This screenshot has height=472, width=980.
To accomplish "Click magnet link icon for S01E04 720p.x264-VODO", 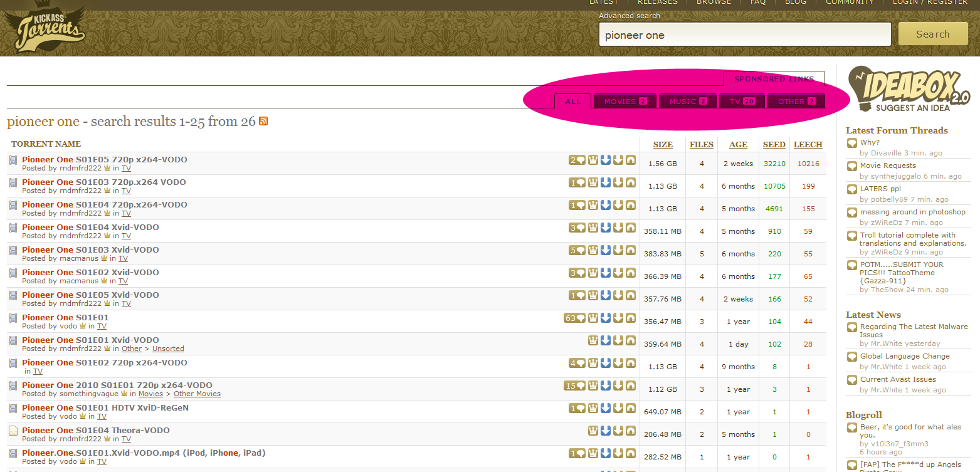I will (630, 205).
